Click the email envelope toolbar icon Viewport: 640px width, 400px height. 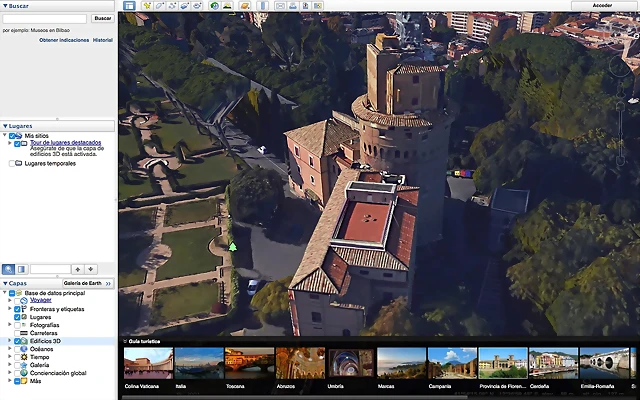(x=280, y=6)
